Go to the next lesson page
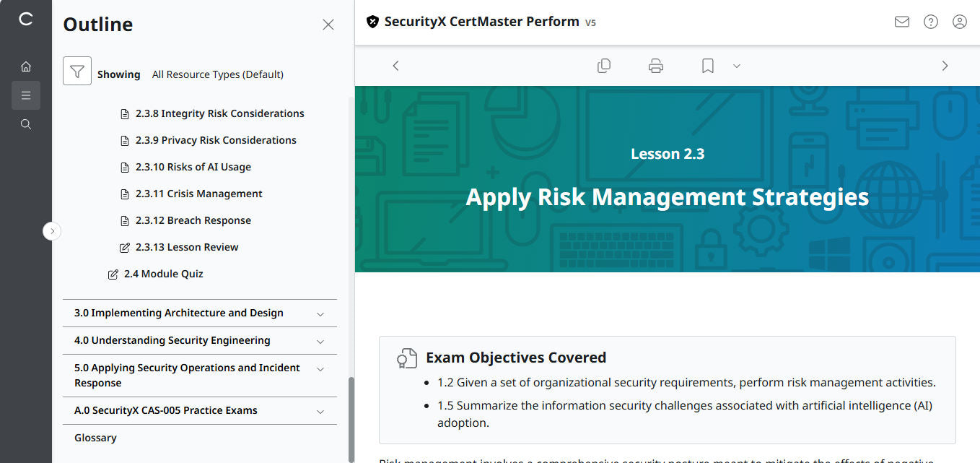Image resolution: width=980 pixels, height=463 pixels. pyautogui.click(x=945, y=65)
